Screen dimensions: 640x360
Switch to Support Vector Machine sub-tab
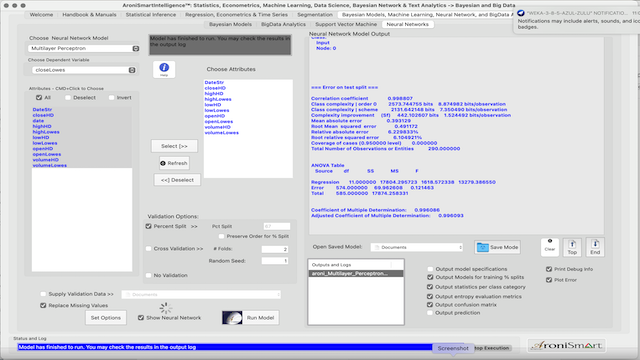pyautogui.click(x=346, y=24)
